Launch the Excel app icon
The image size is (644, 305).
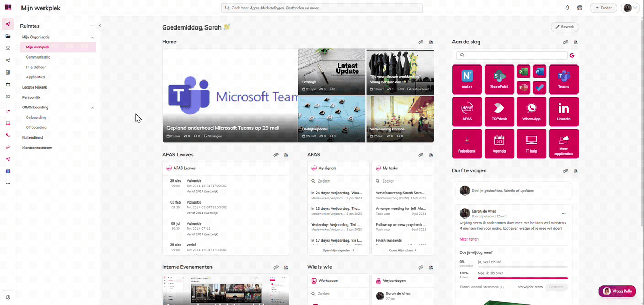tap(524, 71)
